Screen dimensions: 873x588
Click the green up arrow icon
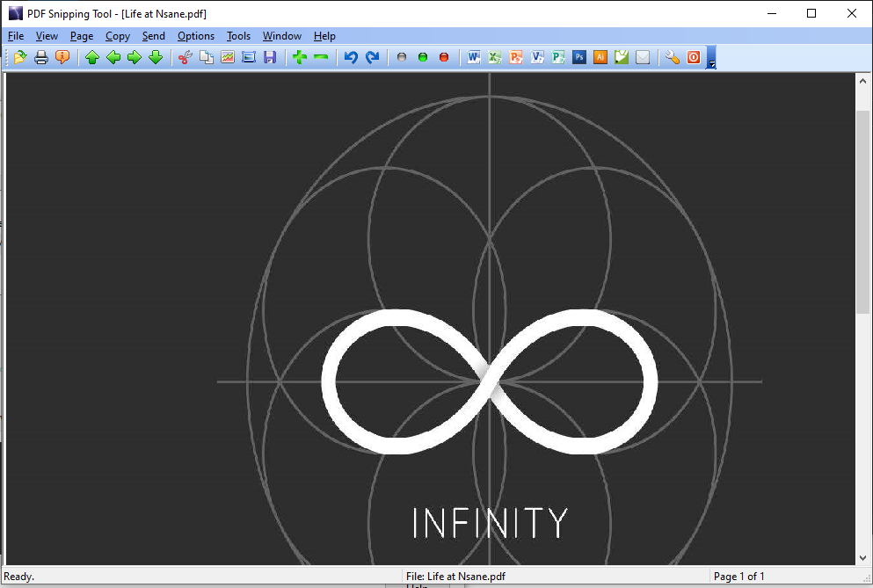coord(92,57)
